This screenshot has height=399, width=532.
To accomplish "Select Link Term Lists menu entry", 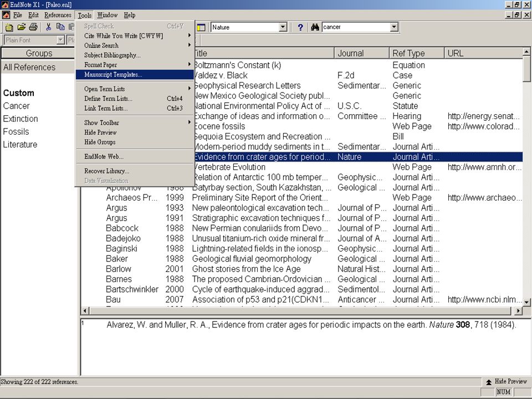I will 135,108.
